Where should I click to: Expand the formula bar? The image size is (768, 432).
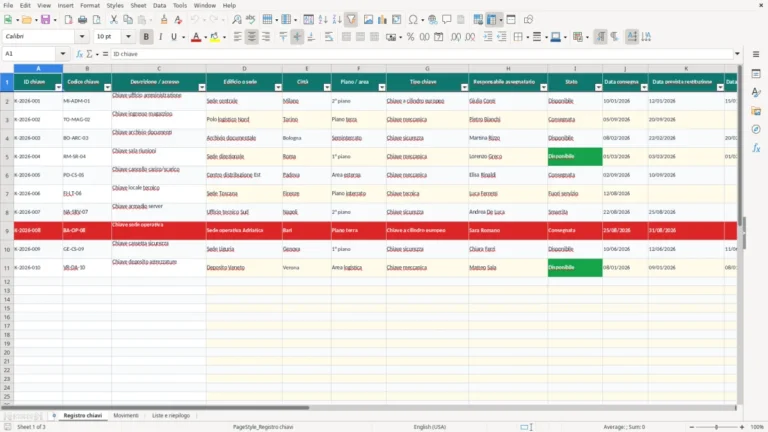tap(737, 54)
